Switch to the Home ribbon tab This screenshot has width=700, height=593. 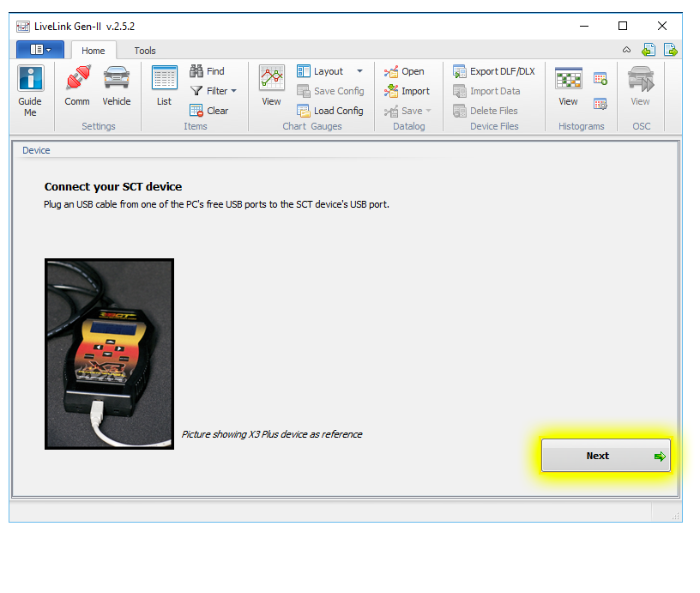click(x=94, y=51)
